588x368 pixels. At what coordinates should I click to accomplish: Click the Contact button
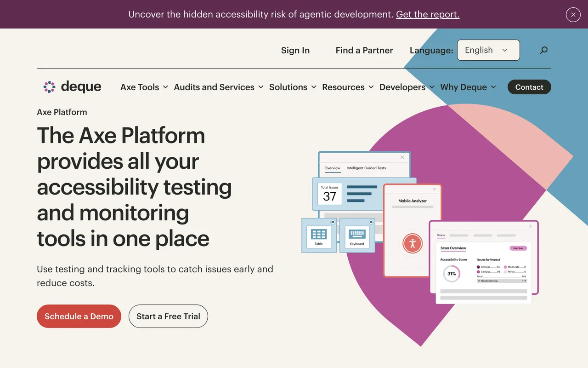pos(529,87)
